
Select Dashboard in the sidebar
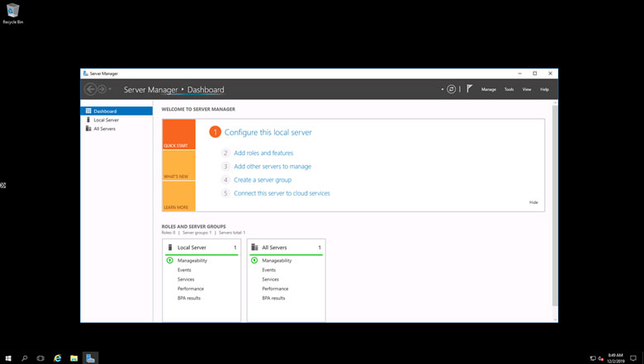(x=116, y=111)
